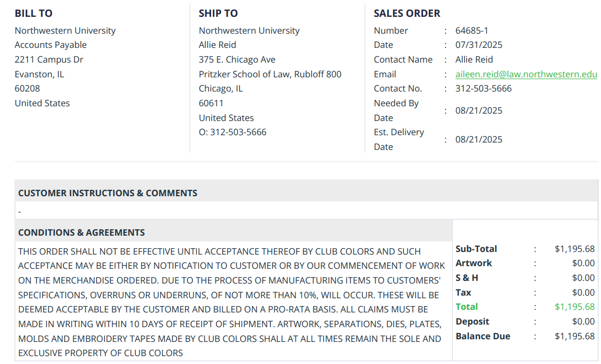Click the ship-to phone O: 312-503-5666
This screenshot has height=364, width=601.
pos(232,133)
